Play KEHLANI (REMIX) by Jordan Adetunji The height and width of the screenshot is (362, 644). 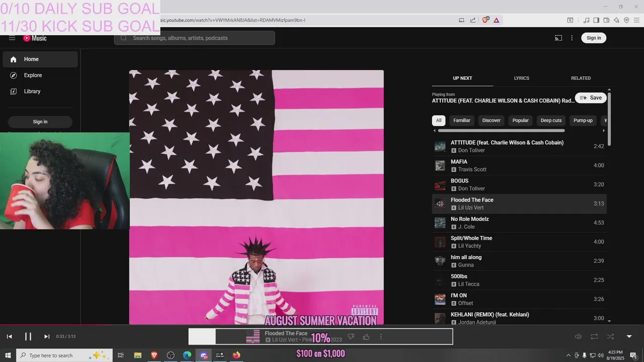[x=519, y=318]
